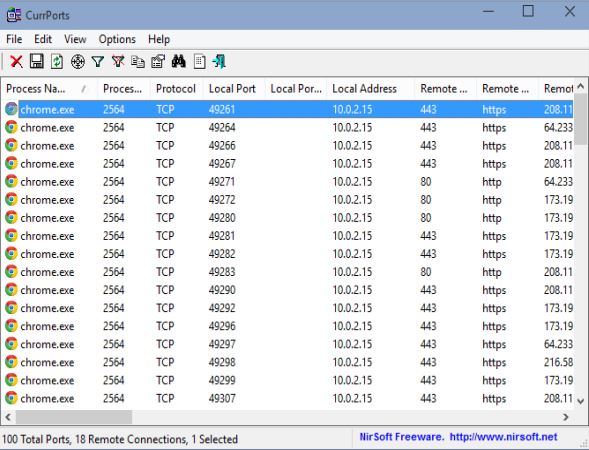Select the row with local port 49267
Viewport: 589px width, 450px height.
pyautogui.click(x=288, y=163)
